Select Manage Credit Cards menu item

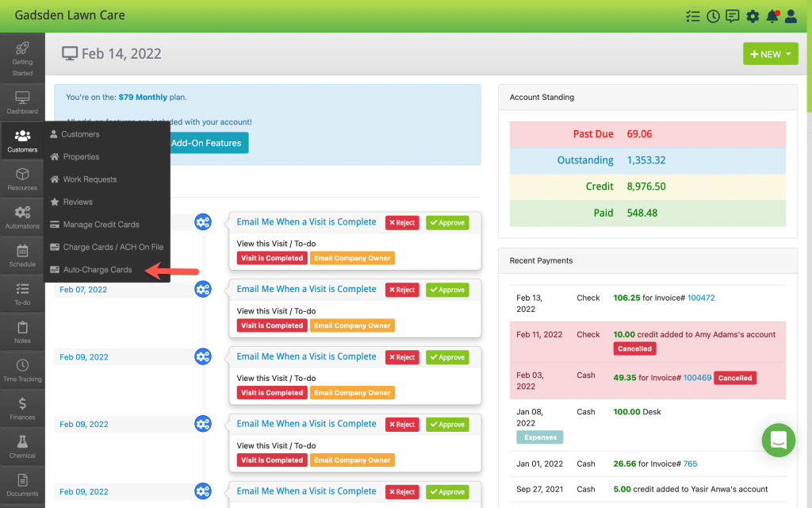[x=101, y=225]
